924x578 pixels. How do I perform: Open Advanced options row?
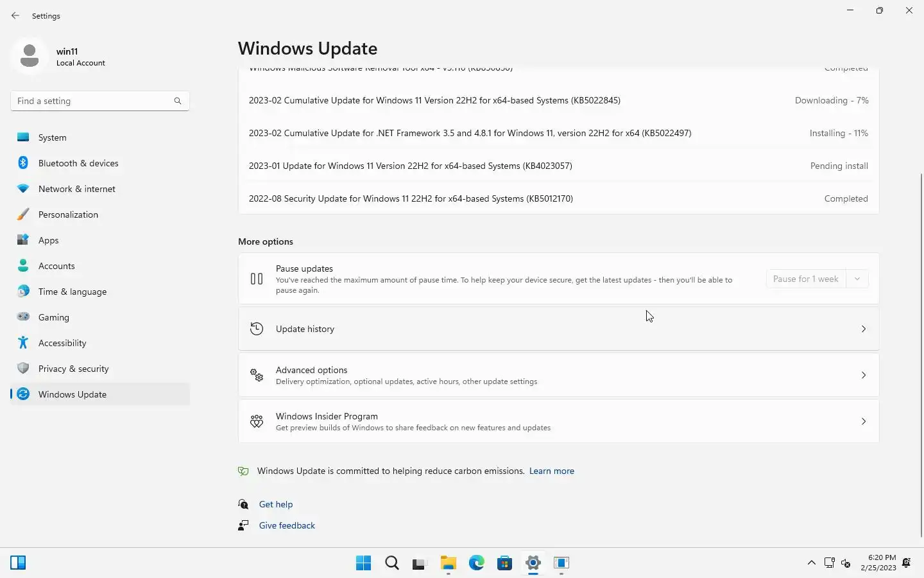558,375
